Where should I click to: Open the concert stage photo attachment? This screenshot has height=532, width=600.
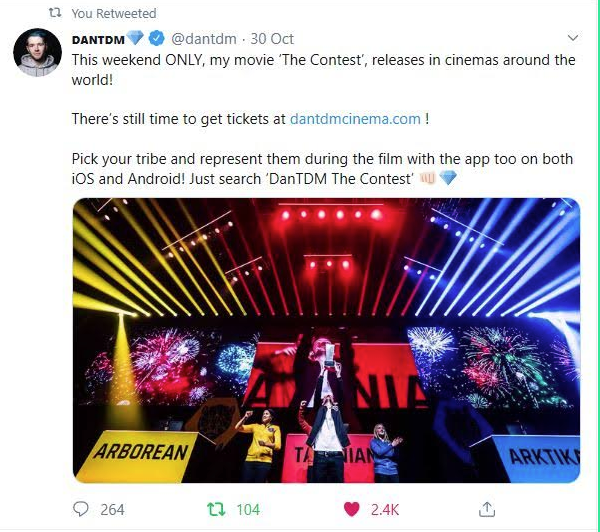point(326,340)
